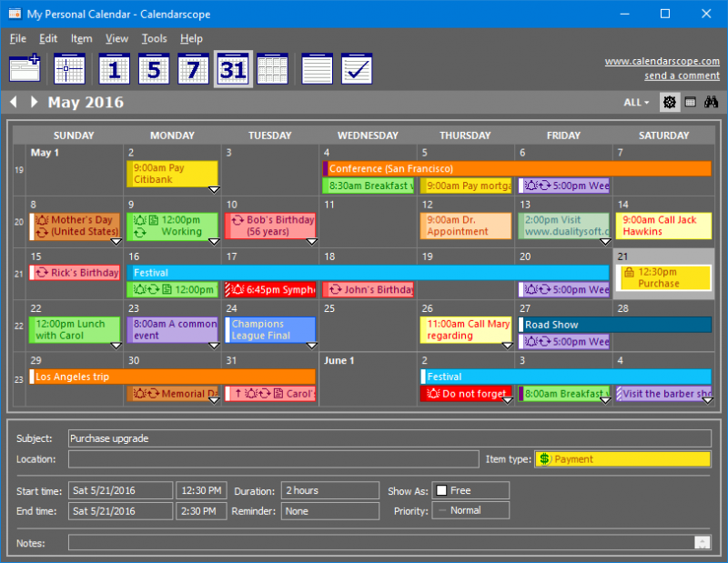Open the Year view icon
This screenshot has height=563, width=728.
coord(272,69)
